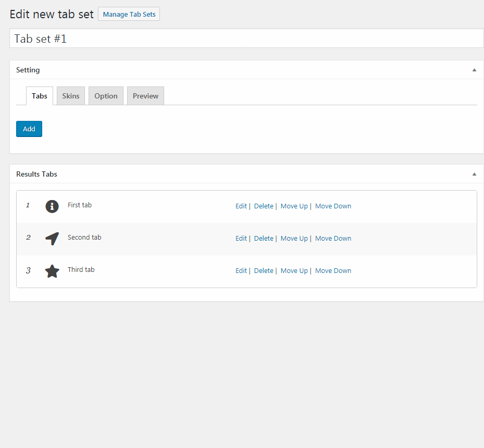
Task: Focus the Tab set #1 title field
Action: coord(246,38)
